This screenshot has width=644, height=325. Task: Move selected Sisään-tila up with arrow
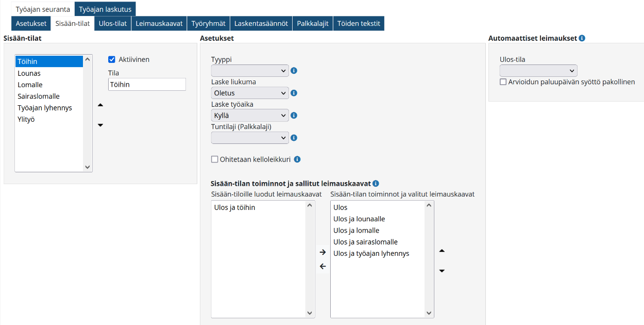click(x=100, y=105)
